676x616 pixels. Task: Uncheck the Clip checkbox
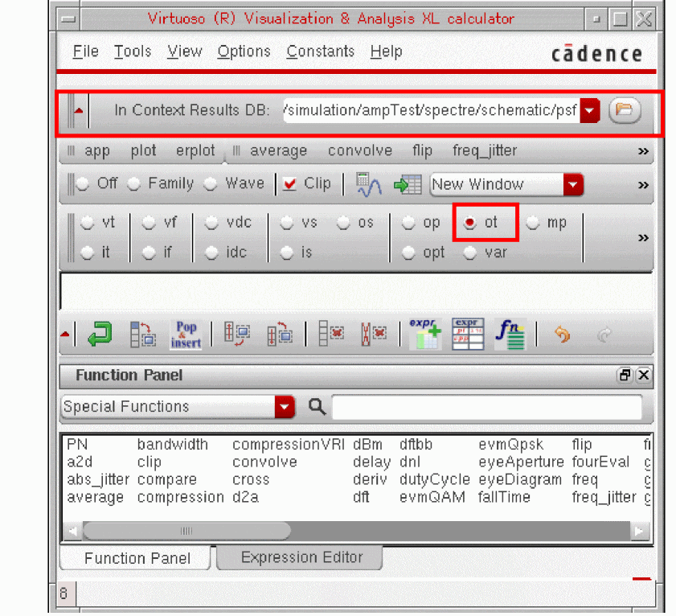tap(289, 184)
